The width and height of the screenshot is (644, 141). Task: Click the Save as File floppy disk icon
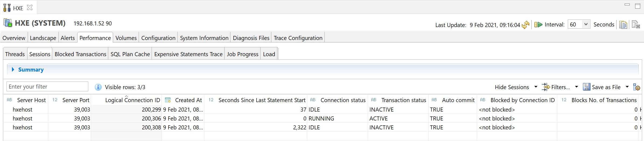[586, 87]
